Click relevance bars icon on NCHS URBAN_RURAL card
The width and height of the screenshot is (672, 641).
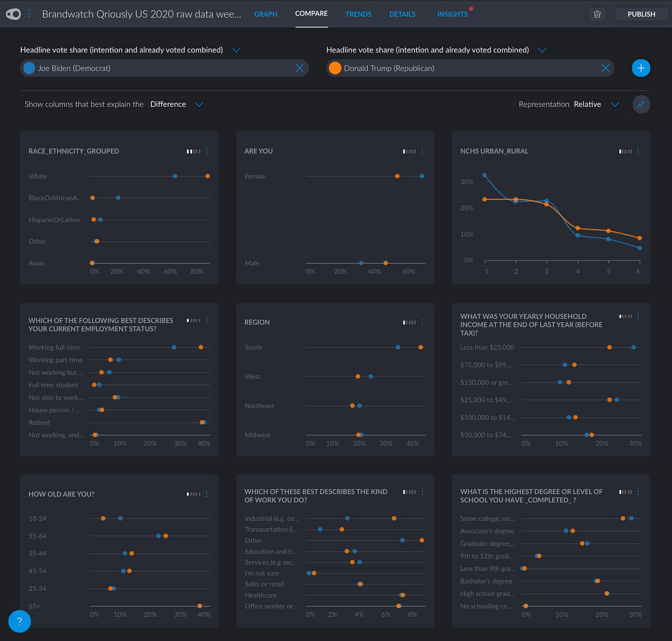coord(625,151)
